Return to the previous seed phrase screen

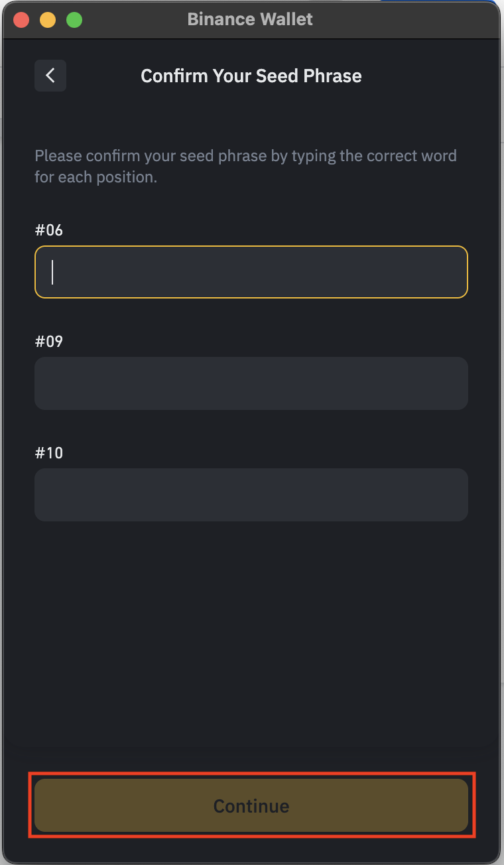50,76
